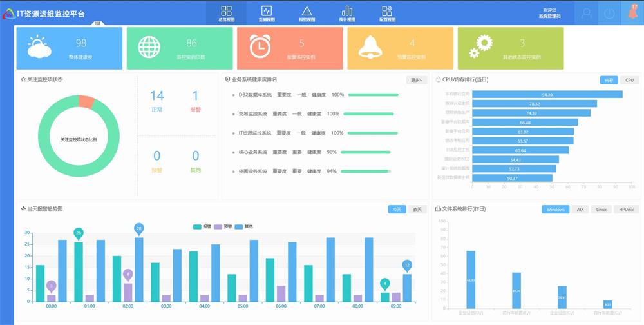Open the 总览视图 overview grid icon
The image size is (644, 325).
226,11
